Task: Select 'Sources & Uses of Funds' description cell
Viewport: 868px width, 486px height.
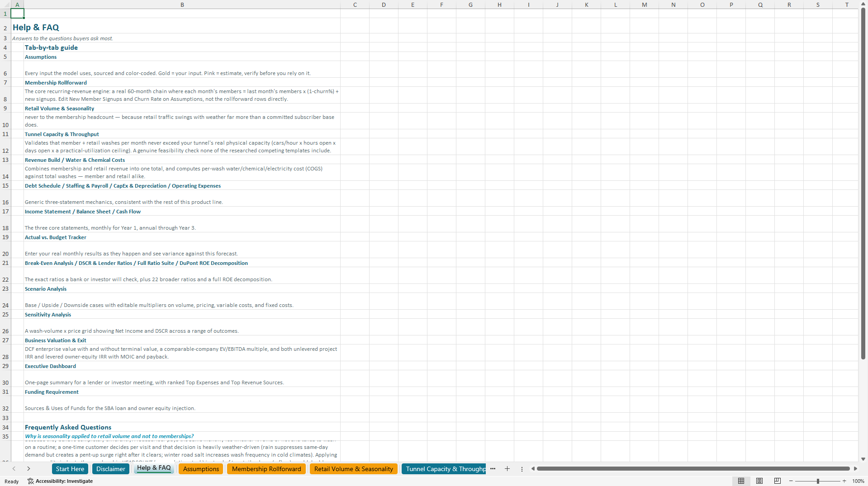Action: click(x=182, y=404)
